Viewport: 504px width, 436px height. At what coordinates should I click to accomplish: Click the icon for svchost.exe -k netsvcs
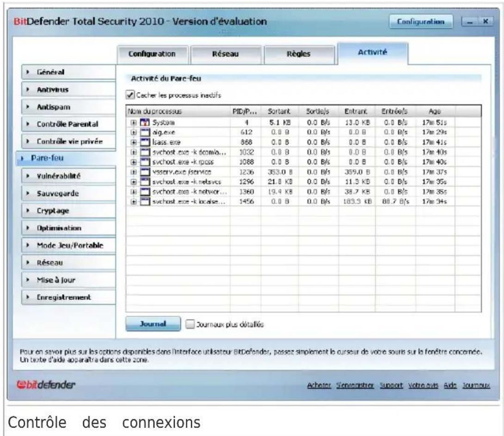pyautogui.click(x=145, y=182)
